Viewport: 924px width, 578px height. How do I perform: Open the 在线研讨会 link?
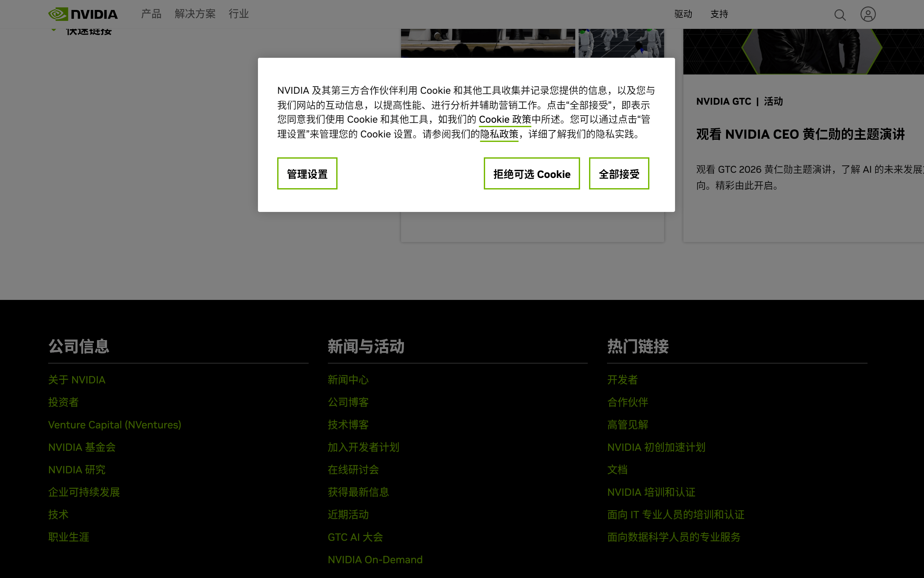(353, 470)
